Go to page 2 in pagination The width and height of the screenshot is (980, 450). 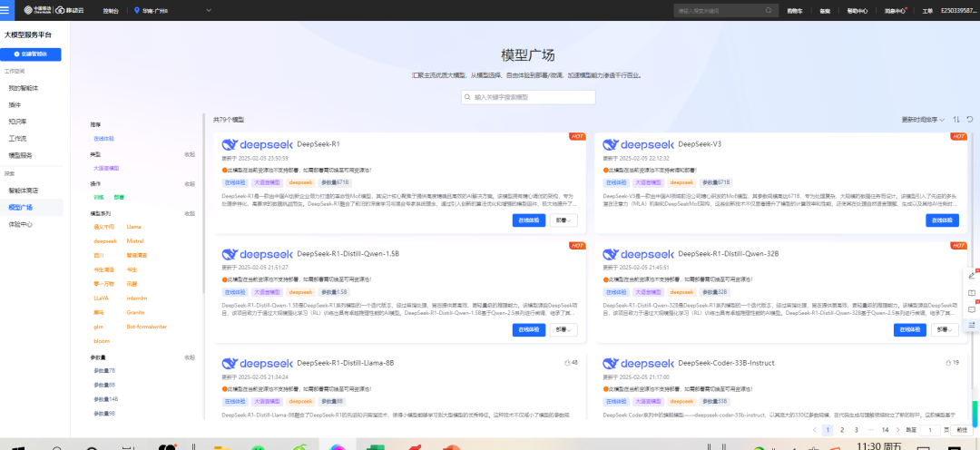[842, 430]
